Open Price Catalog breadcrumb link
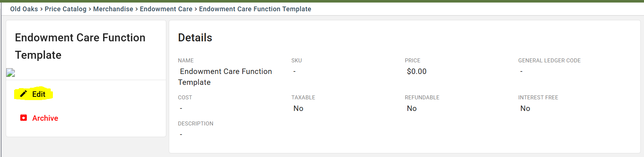Viewport: 644px width, 157px height. (66, 9)
